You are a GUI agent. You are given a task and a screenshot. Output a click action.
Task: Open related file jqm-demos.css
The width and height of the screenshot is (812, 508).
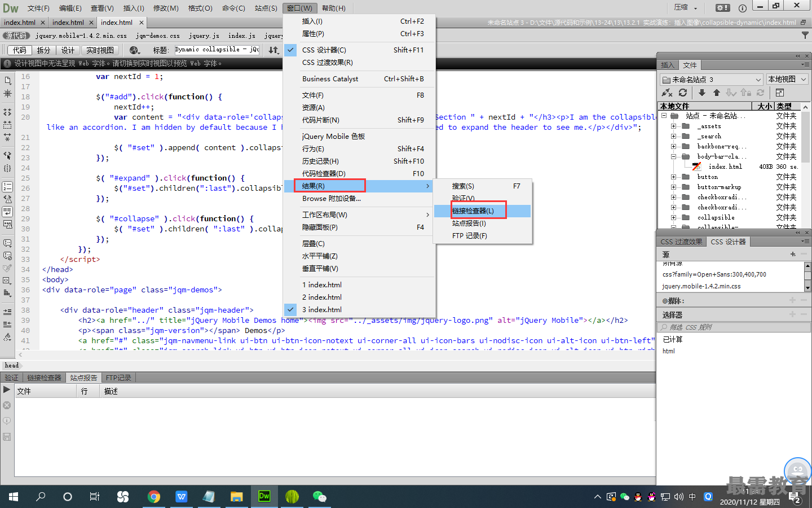(x=158, y=36)
